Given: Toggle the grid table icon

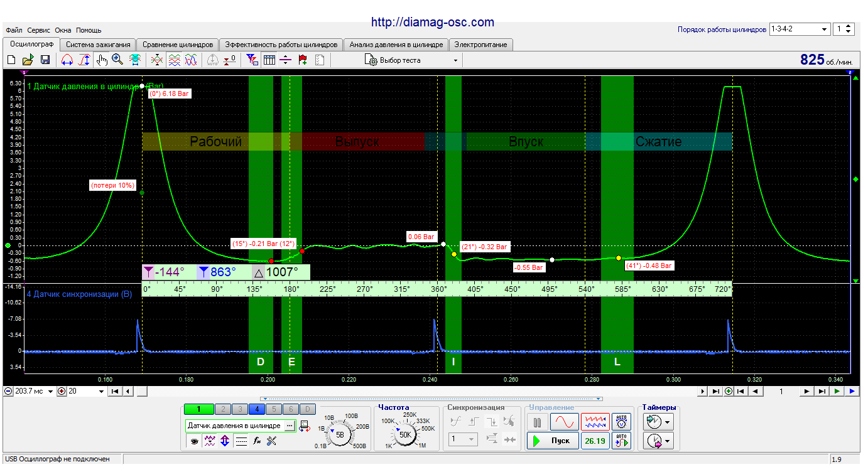Looking at the screenshot, I should pyautogui.click(x=269, y=60).
